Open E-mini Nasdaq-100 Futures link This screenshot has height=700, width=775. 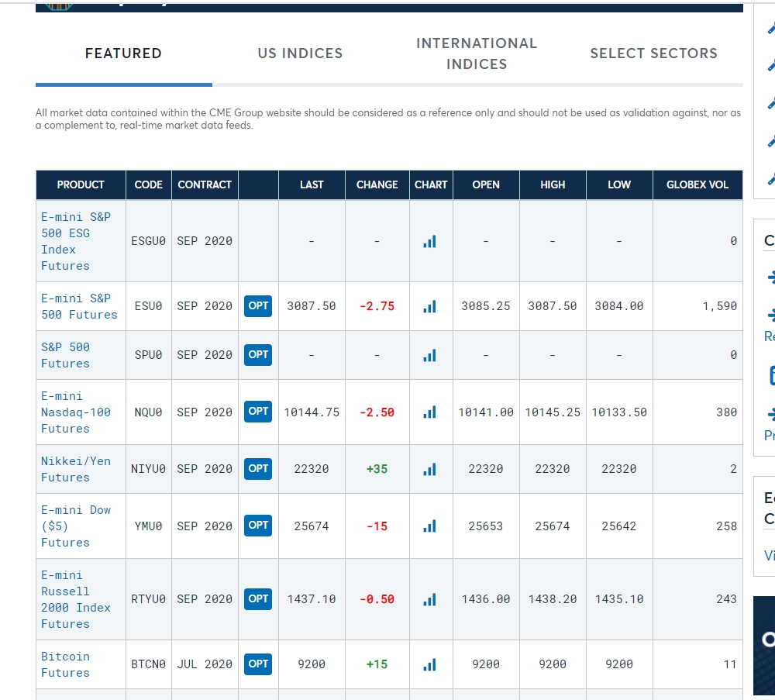[x=76, y=412]
